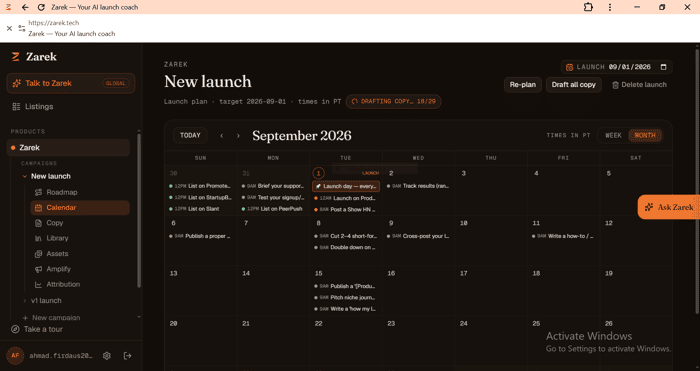700x371 pixels.
Task: Click the Copy document icon
Action: 38,223
